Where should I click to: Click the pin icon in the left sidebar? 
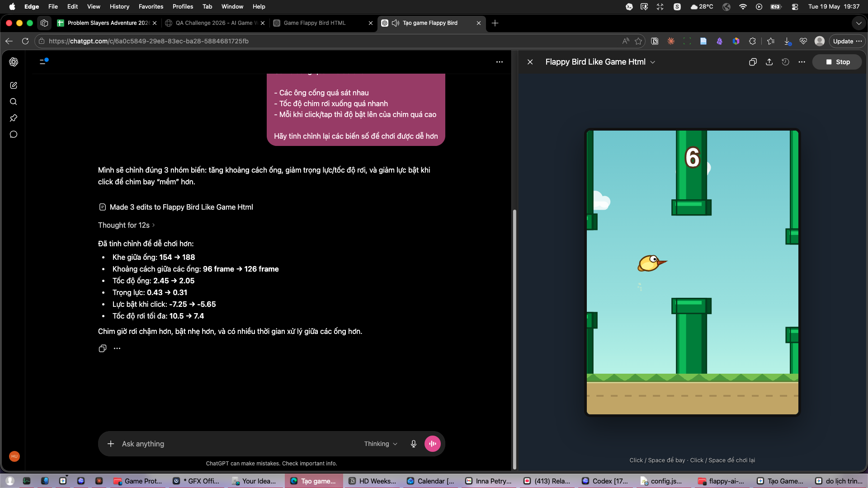[14, 118]
